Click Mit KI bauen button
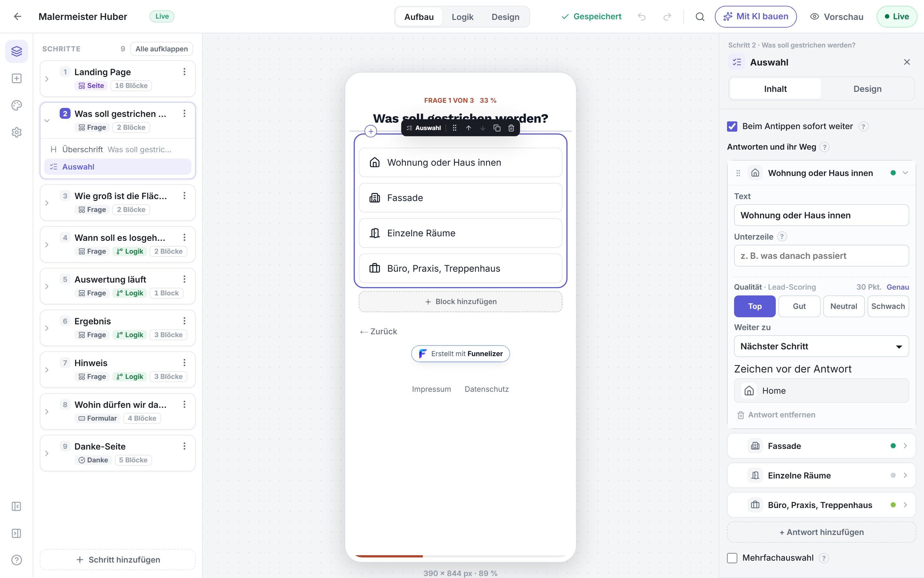Viewport: 924px width, 578px height. (x=755, y=16)
